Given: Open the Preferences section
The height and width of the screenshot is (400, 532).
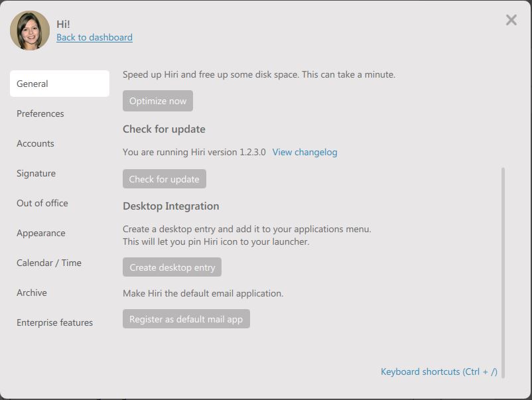Looking at the screenshot, I should point(40,113).
